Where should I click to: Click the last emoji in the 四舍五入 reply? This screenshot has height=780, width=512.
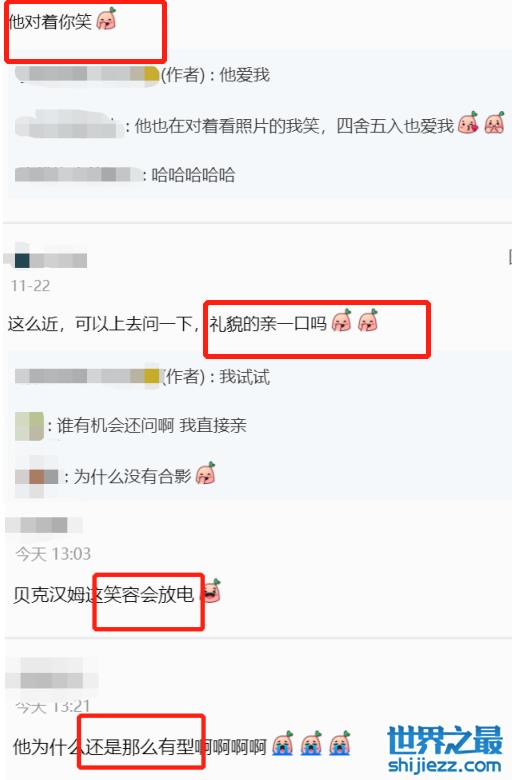point(495,123)
